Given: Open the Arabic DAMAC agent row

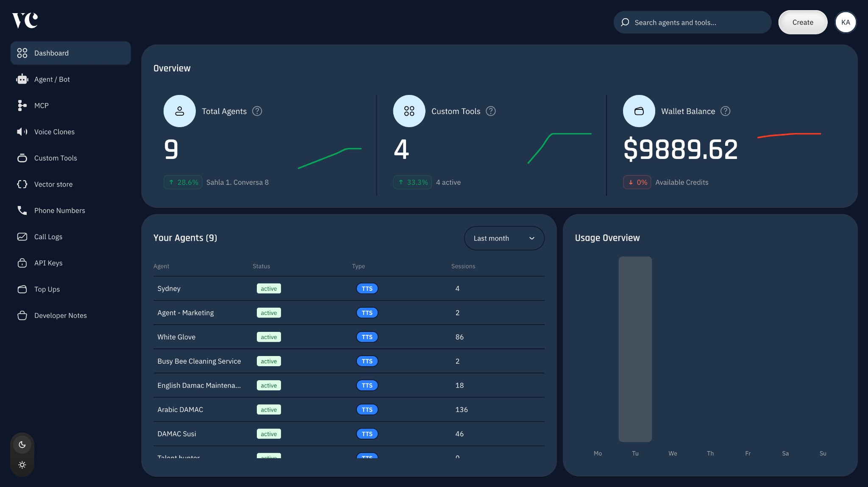Looking at the screenshot, I should [180, 409].
